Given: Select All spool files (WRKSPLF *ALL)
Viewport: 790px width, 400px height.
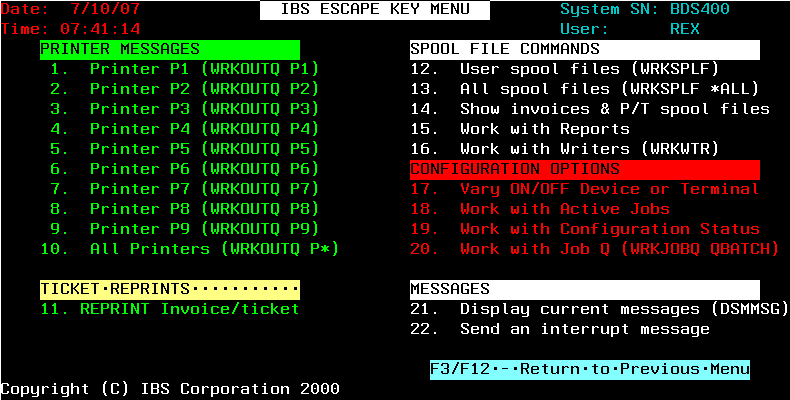Looking at the screenshot, I should pos(584,89).
